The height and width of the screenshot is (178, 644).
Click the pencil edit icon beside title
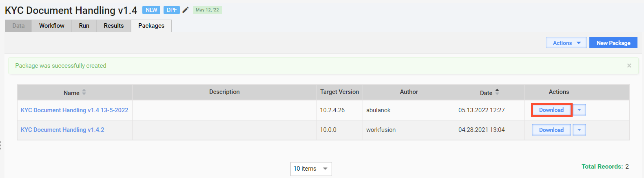pos(186,10)
